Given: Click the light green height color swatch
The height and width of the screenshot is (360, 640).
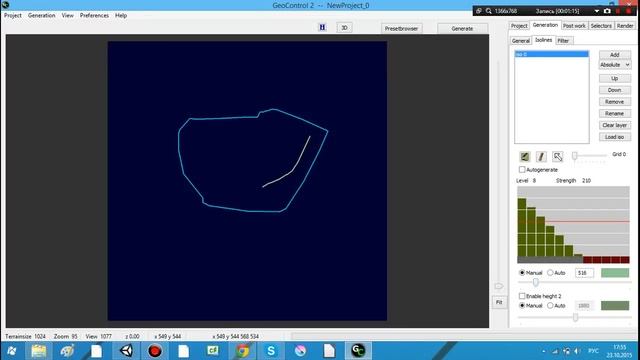Looking at the screenshot, I should (x=615, y=273).
